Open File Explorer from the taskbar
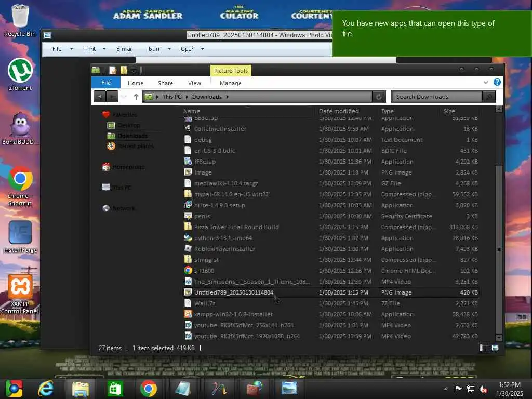Image resolution: width=532 pixels, height=399 pixels. coord(80,389)
